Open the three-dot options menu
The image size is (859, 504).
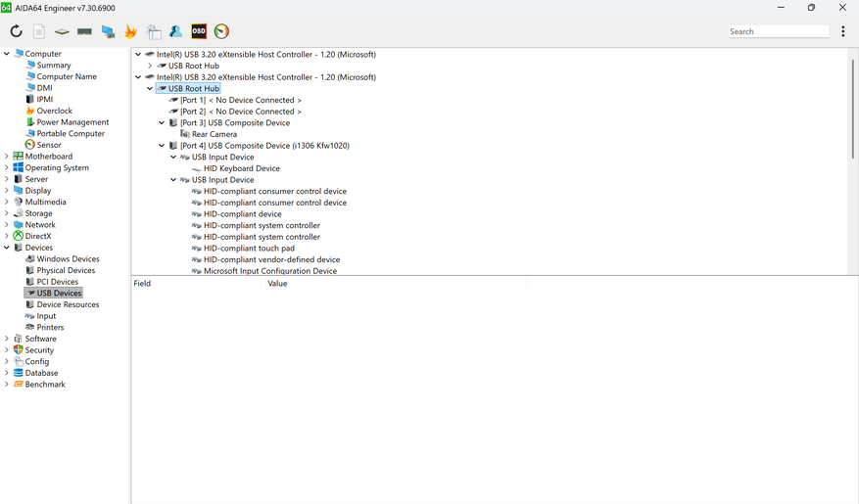coord(842,31)
